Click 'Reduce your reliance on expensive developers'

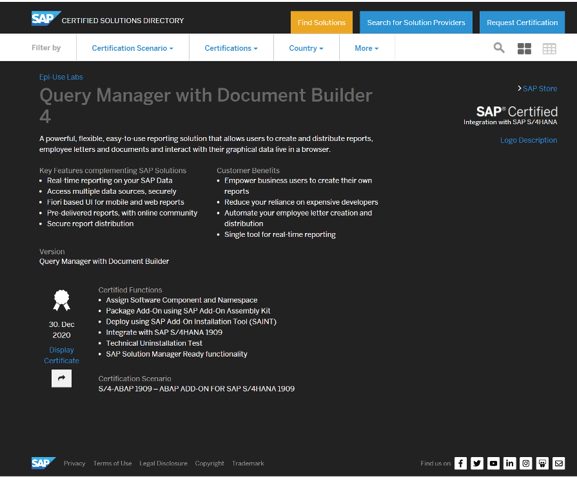tap(301, 202)
